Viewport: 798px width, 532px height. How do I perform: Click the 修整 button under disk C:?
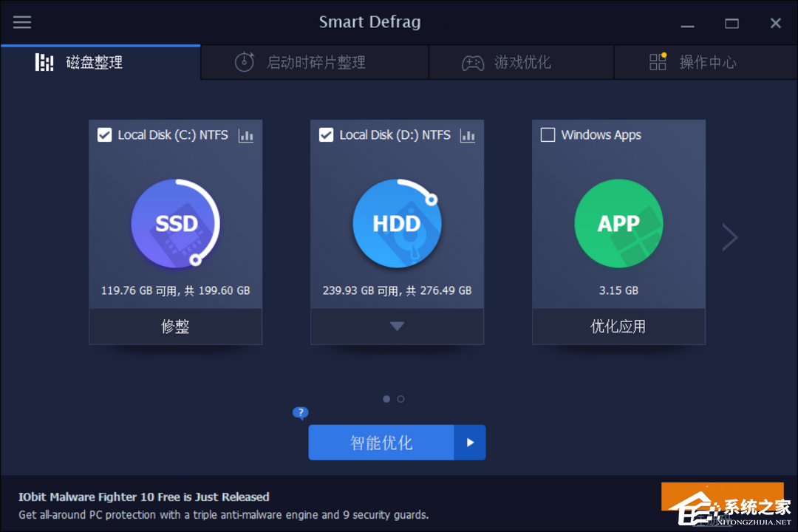coord(176,327)
